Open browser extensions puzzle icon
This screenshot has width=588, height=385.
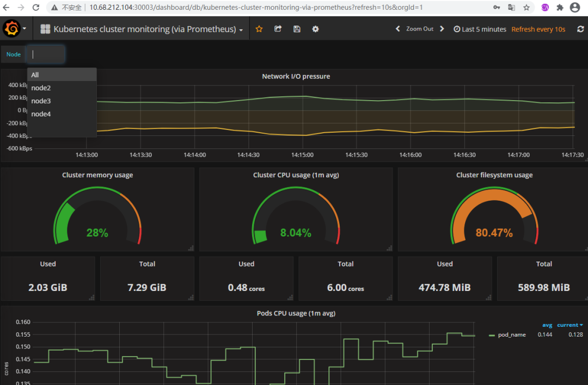pyautogui.click(x=560, y=8)
